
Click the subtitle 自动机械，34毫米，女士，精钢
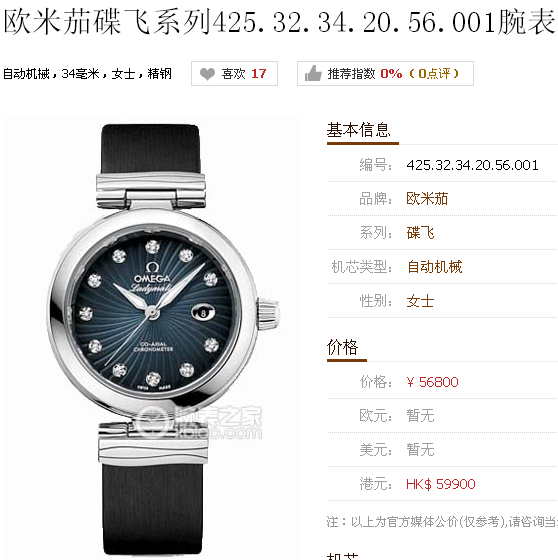88,74
